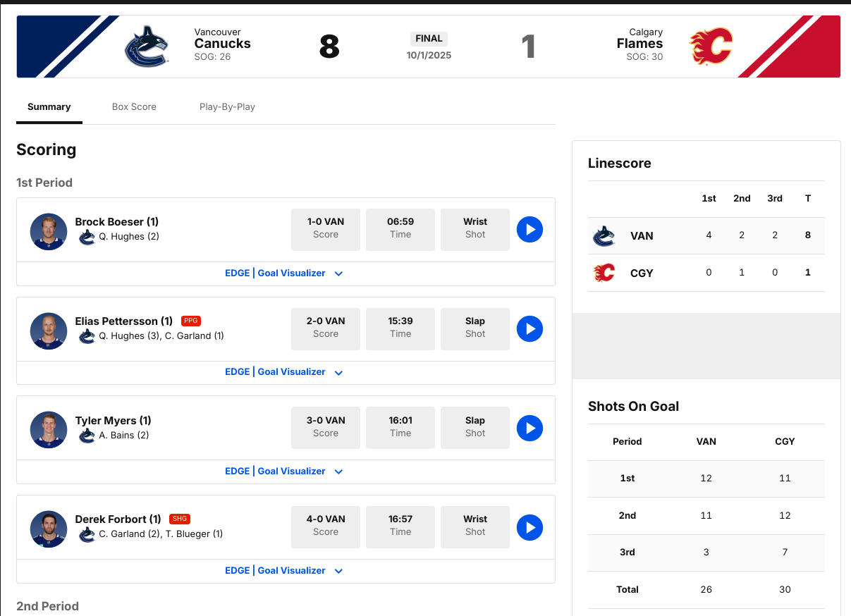Play video of Tyler Myers' goal
The width and height of the screenshot is (851, 616).
pos(529,429)
